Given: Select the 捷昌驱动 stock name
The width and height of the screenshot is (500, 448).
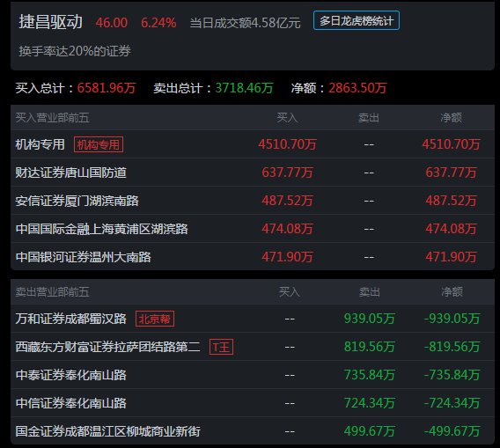Looking at the screenshot, I should (x=51, y=22).
